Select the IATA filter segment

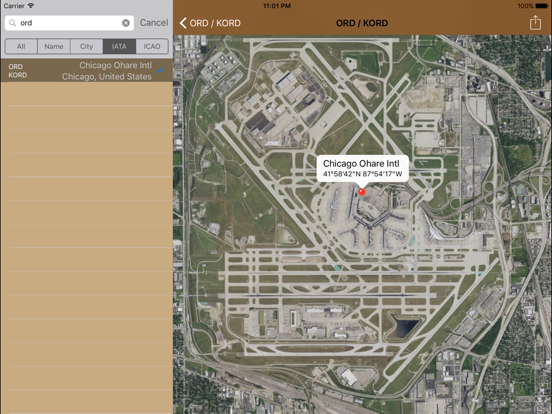(119, 46)
